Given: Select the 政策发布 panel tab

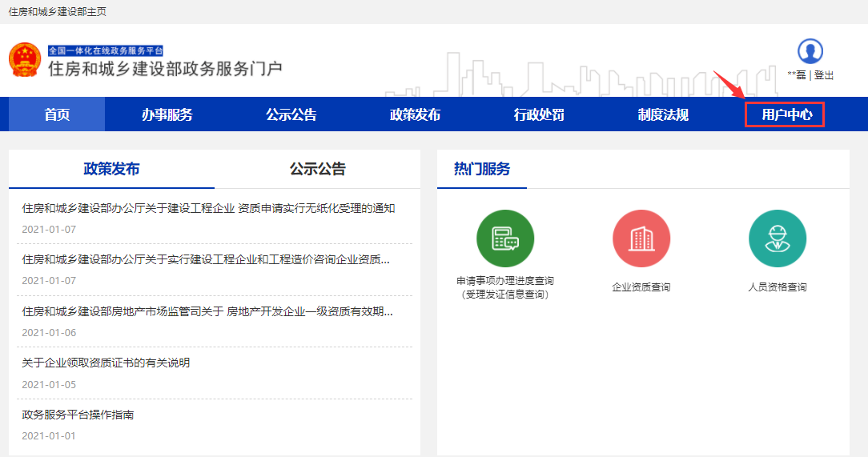Looking at the screenshot, I should pos(111,169).
